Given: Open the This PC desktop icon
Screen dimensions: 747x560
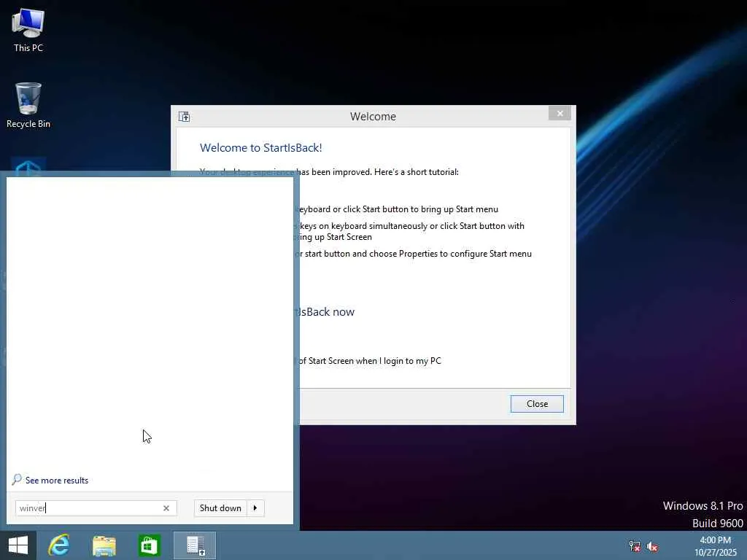Looking at the screenshot, I should pyautogui.click(x=28, y=30).
